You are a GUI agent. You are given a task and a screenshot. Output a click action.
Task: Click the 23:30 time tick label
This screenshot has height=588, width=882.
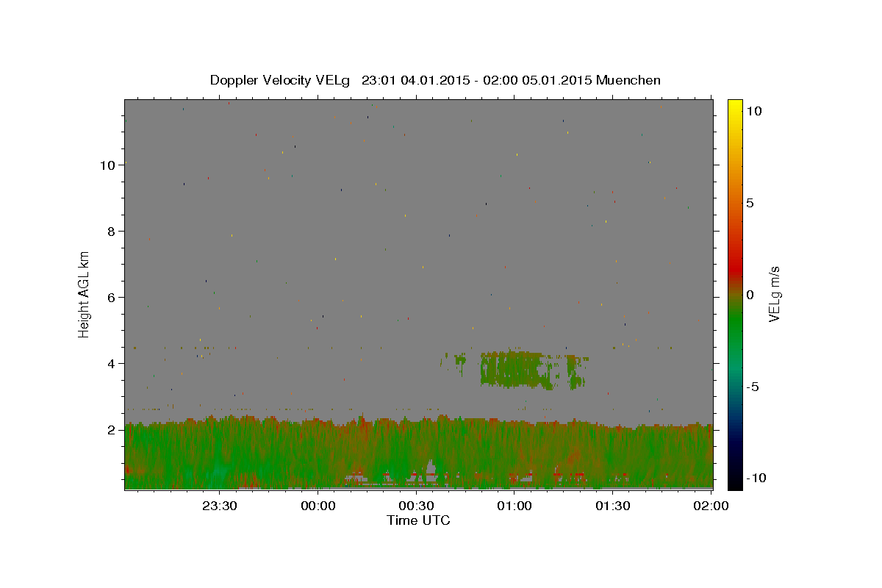(x=220, y=506)
